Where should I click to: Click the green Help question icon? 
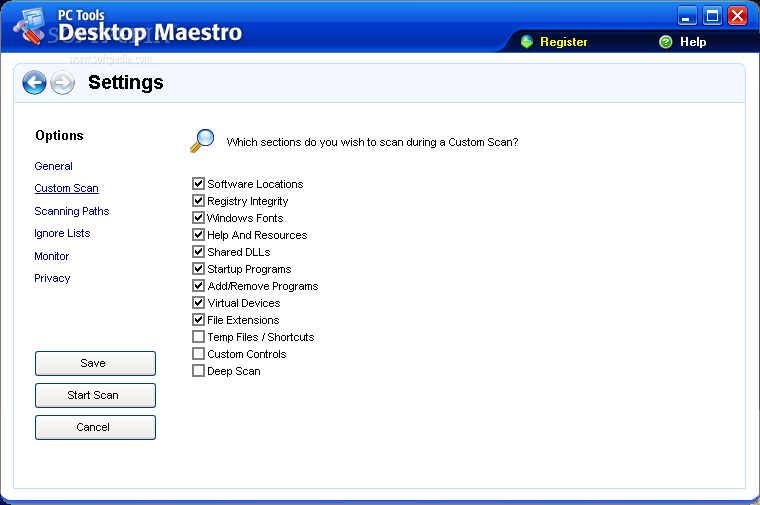click(666, 42)
